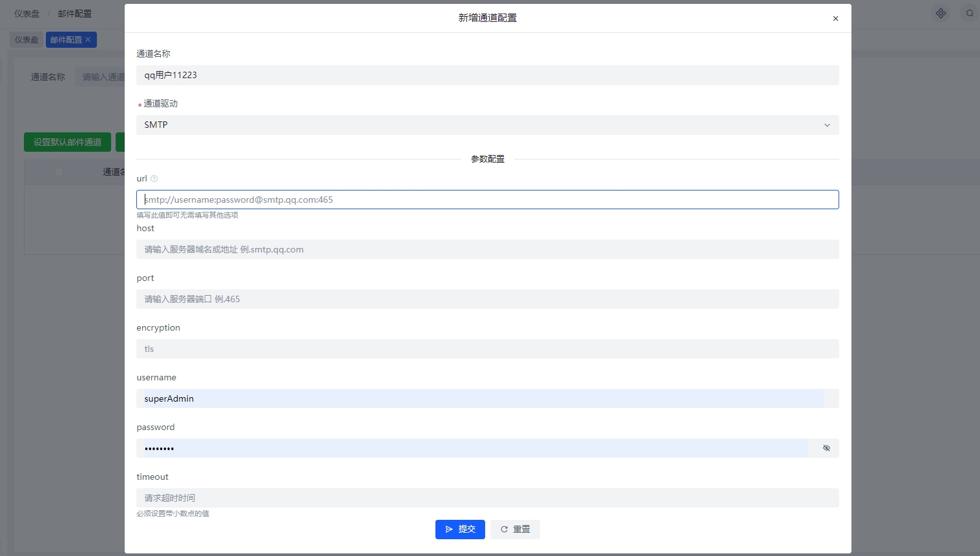The image size is (980, 556).
Task: Toggle the password visibility eye icon
Action: coord(826,448)
